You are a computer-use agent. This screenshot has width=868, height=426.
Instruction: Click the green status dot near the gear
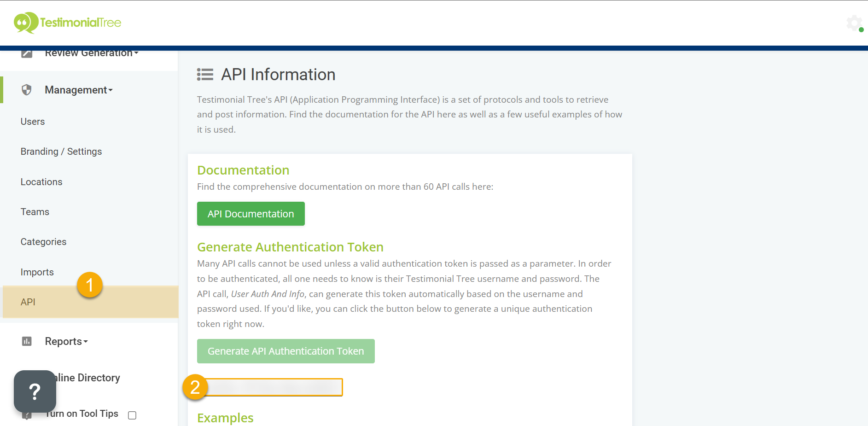click(x=862, y=29)
